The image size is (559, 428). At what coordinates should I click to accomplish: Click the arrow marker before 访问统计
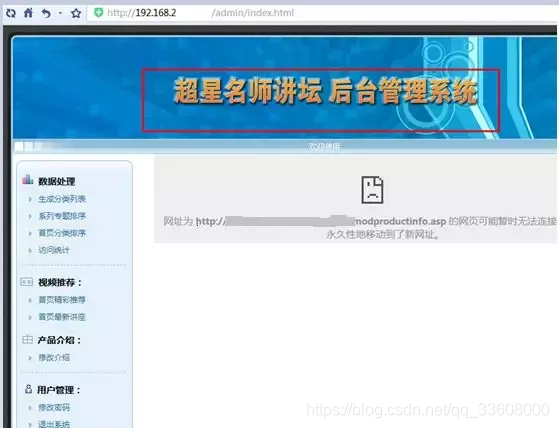(30, 251)
